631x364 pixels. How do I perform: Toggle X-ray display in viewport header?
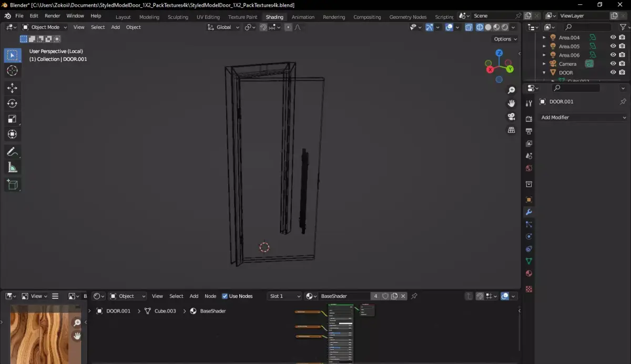click(469, 27)
